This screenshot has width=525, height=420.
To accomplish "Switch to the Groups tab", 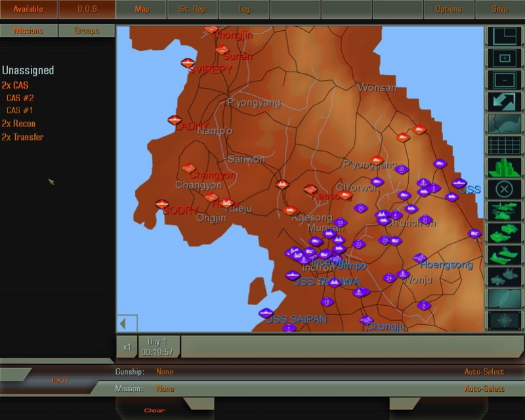I will tap(87, 30).
